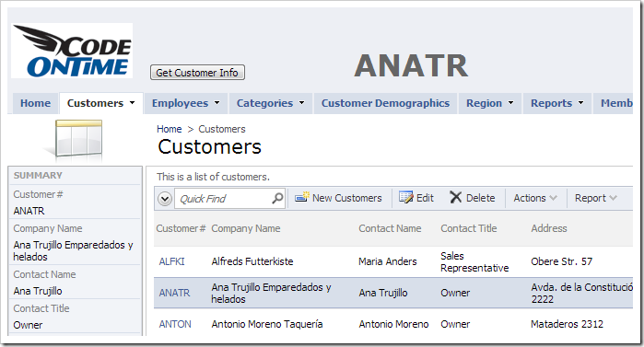
Task: Select the Customers tab label
Action: coord(95,103)
